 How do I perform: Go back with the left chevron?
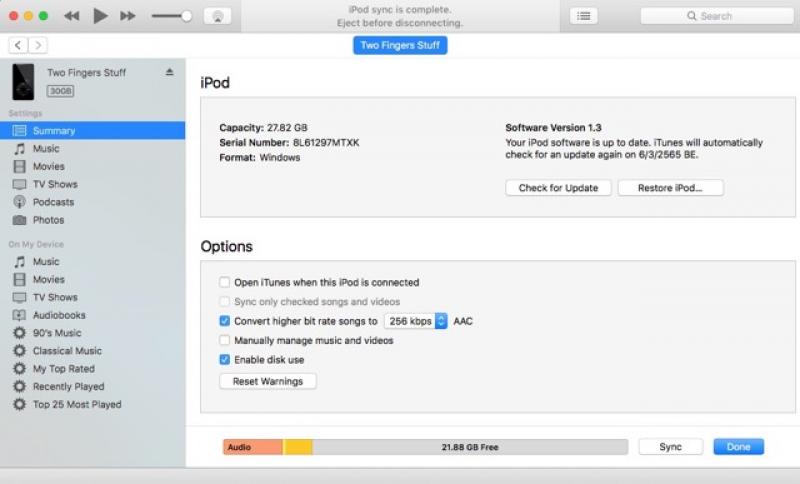(x=18, y=45)
